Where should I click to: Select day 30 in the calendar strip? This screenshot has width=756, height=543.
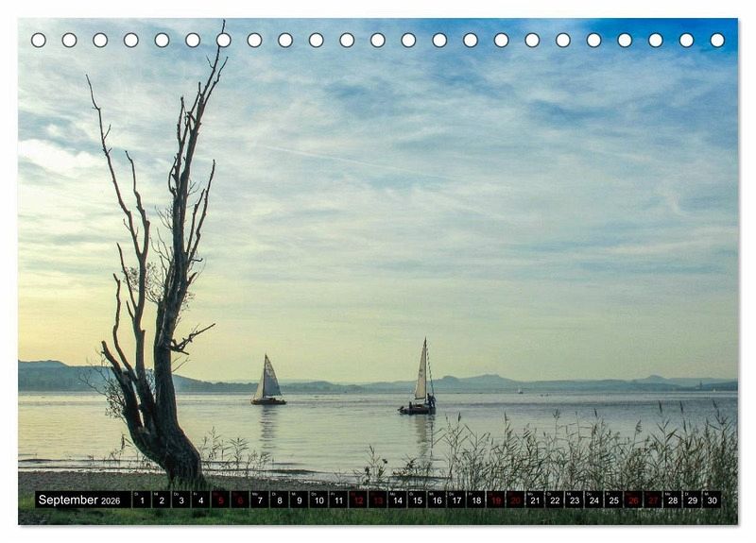712,501
